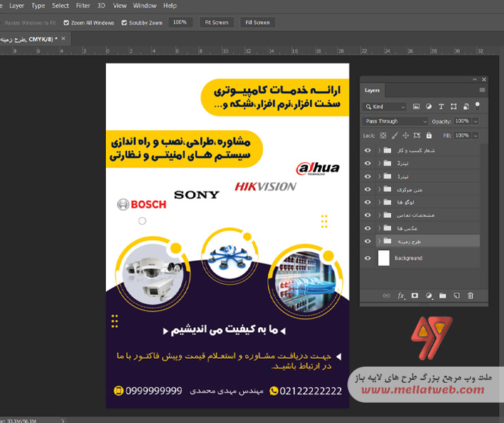Screen dimensions: 504x423
Task: Create a new layer
Action: tap(457, 295)
